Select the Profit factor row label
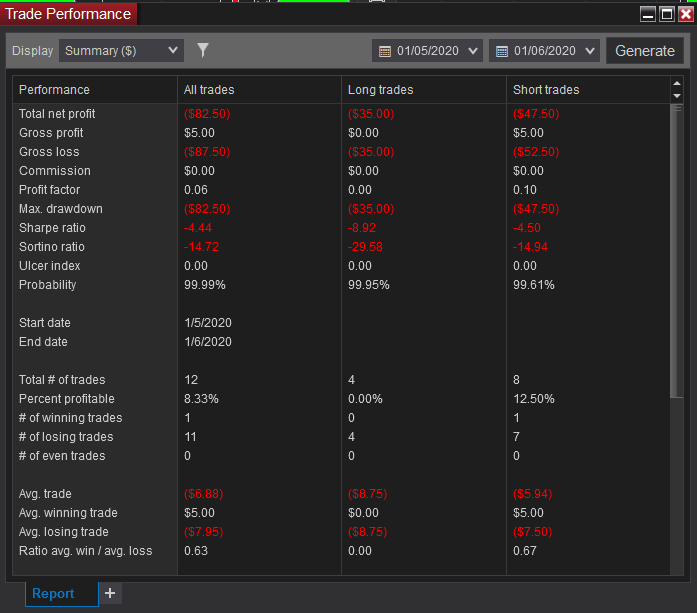The width and height of the screenshot is (697, 613). click(x=49, y=190)
